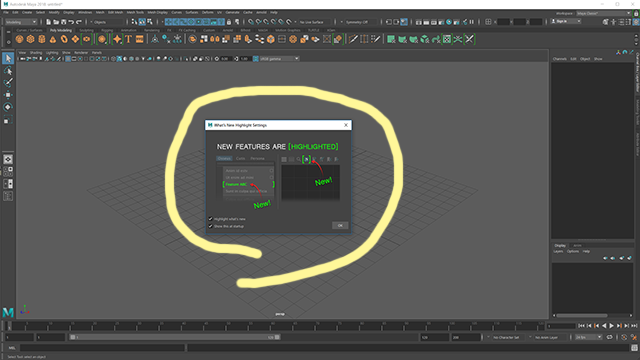This screenshot has width=640, height=360.
Task: Click the UV Editor shelf icon
Action: point(447,39)
